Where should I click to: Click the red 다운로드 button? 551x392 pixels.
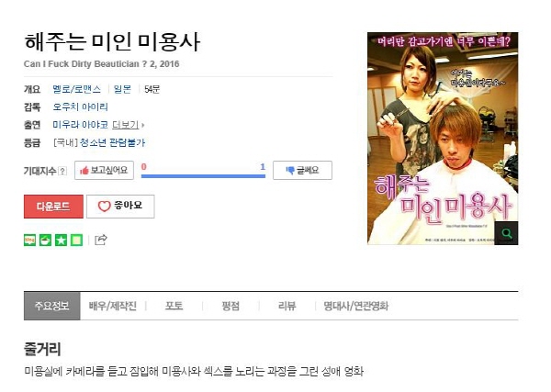click(53, 207)
